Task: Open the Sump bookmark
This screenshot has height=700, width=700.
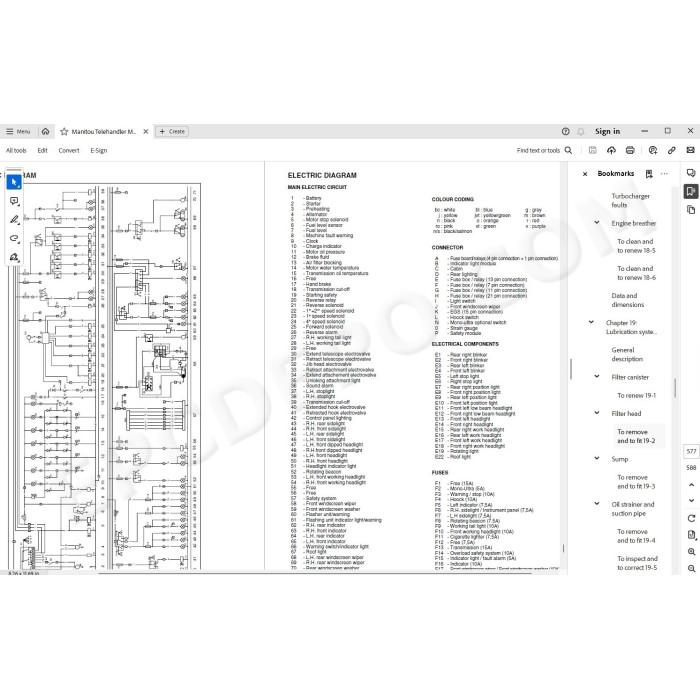Action: pos(620,459)
